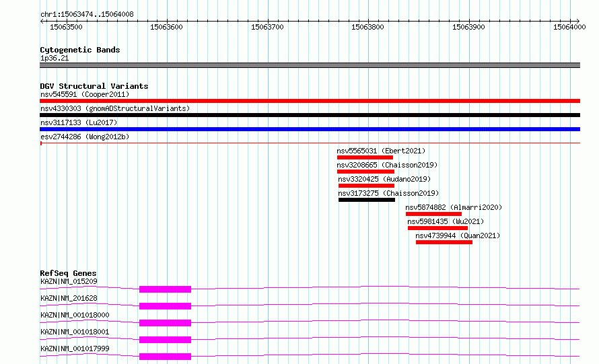This screenshot has width=599, height=364.
Task: Open variant esv2744286 (Wong2012b) label
Action: click(x=85, y=137)
